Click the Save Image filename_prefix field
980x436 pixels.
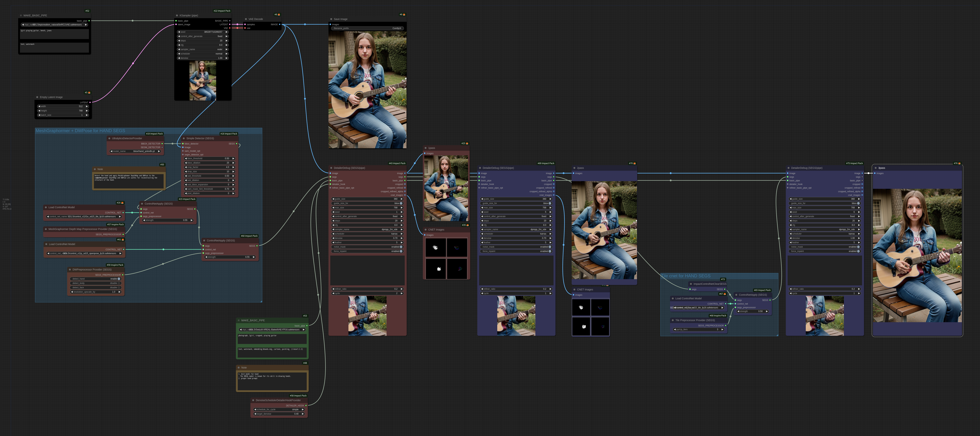(367, 28)
